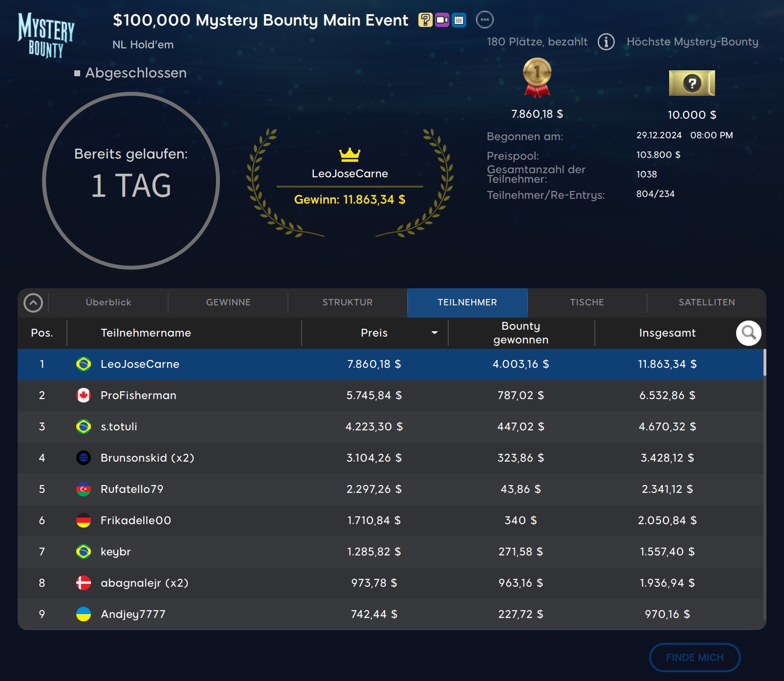Open the GEWINNE tab
This screenshot has height=681, width=784.
(x=228, y=303)
